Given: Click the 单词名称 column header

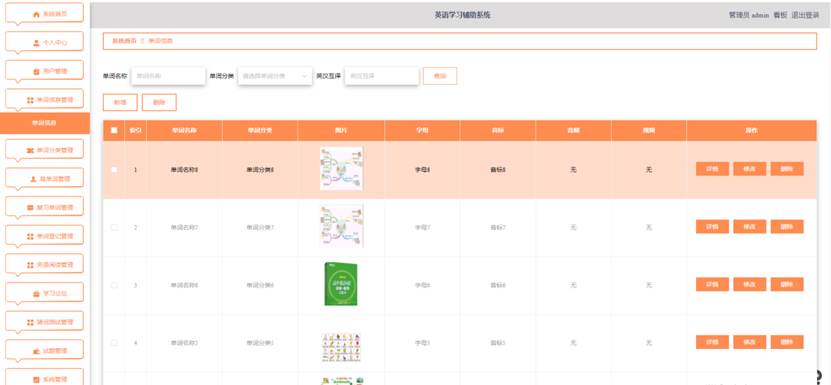Looking at the screenshot, I should [184, 130].
